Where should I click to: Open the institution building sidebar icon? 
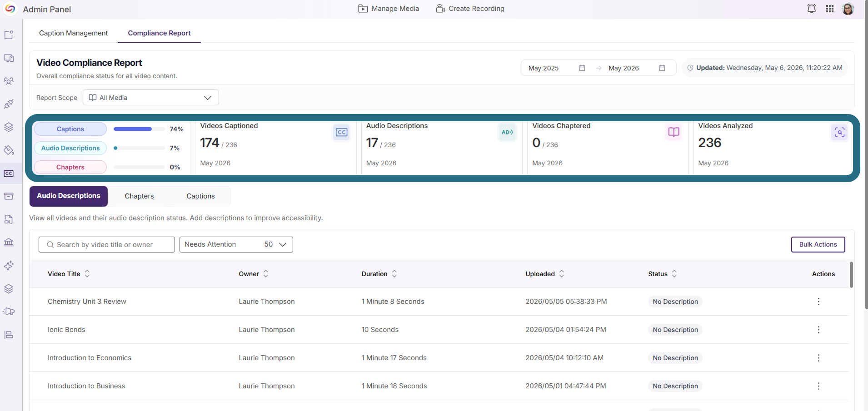click(x=9, y=242)
